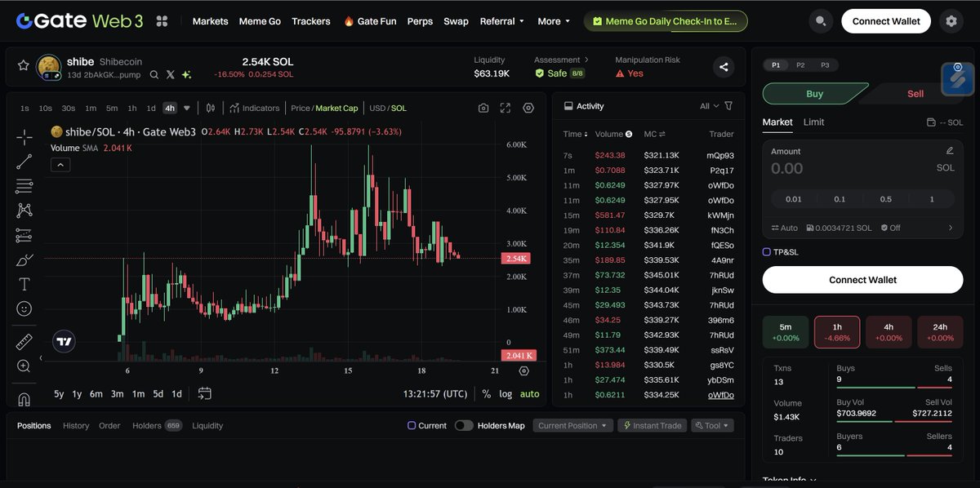Switch to the Limit order tab

coord(813,122)
